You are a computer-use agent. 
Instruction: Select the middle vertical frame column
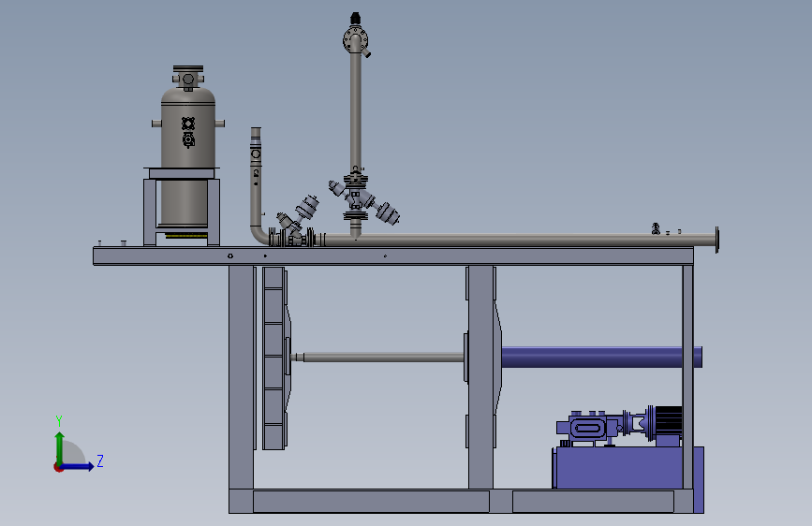click(481, 377)
